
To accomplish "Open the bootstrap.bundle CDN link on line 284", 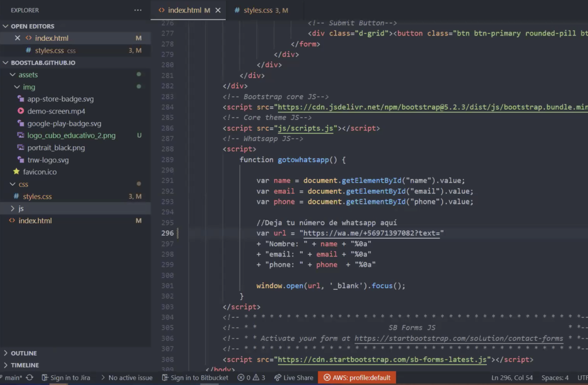I will pos(433,107).
